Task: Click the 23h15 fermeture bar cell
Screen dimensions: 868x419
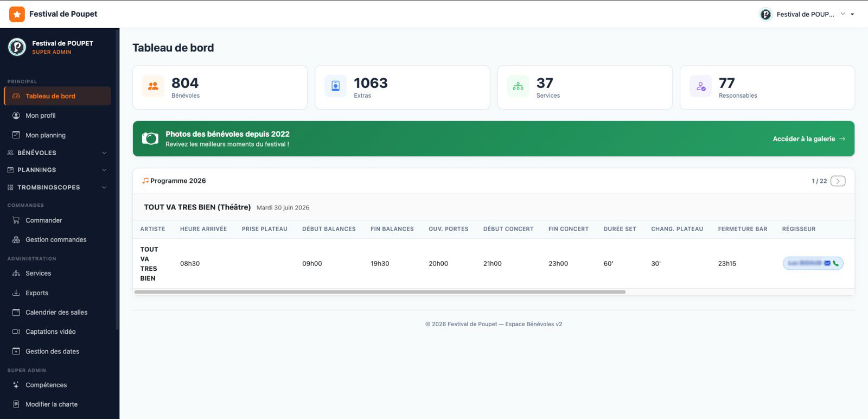Action: (727, 264)
